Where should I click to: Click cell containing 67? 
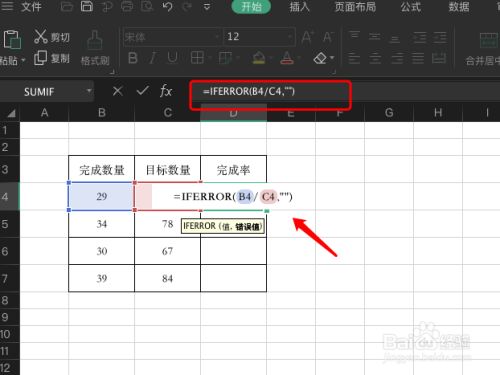[168, 251]
